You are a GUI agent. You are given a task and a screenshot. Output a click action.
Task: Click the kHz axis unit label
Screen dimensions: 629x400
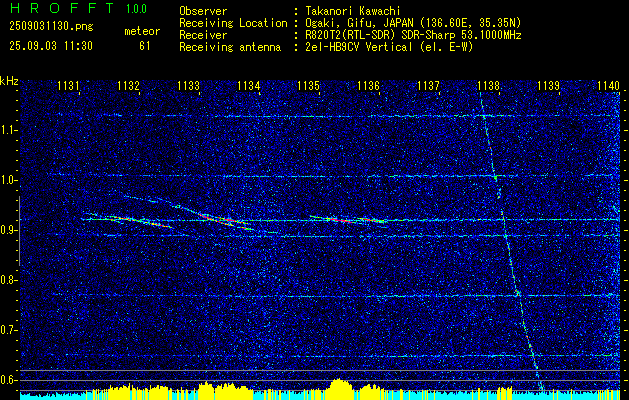point(9,81)
